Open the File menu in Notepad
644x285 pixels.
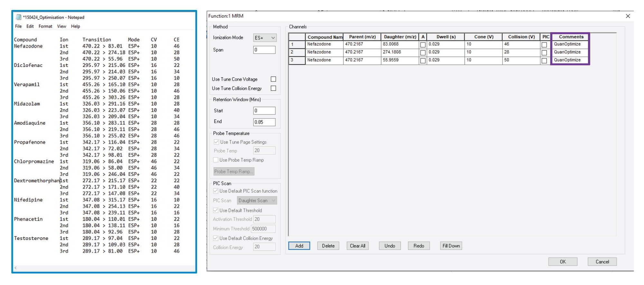pos(18,26)
